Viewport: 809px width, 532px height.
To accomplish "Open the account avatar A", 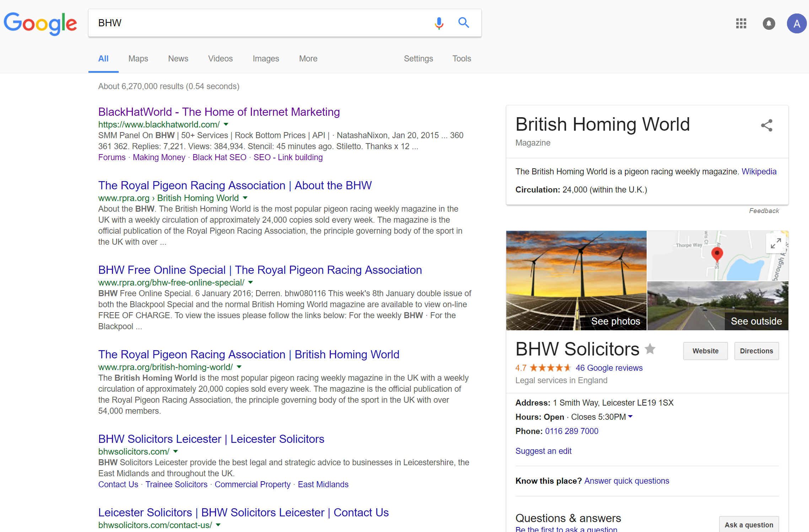I will coord(797,23).
